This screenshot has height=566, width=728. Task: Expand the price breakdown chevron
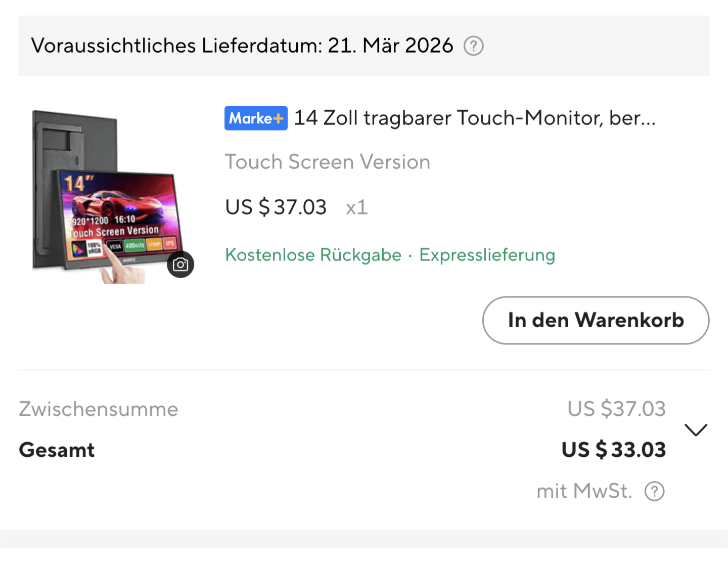(696, 430)
